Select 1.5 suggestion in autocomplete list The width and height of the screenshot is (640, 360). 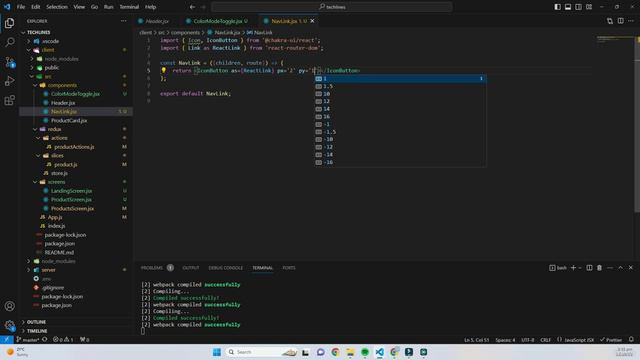(x=400, y=86)
